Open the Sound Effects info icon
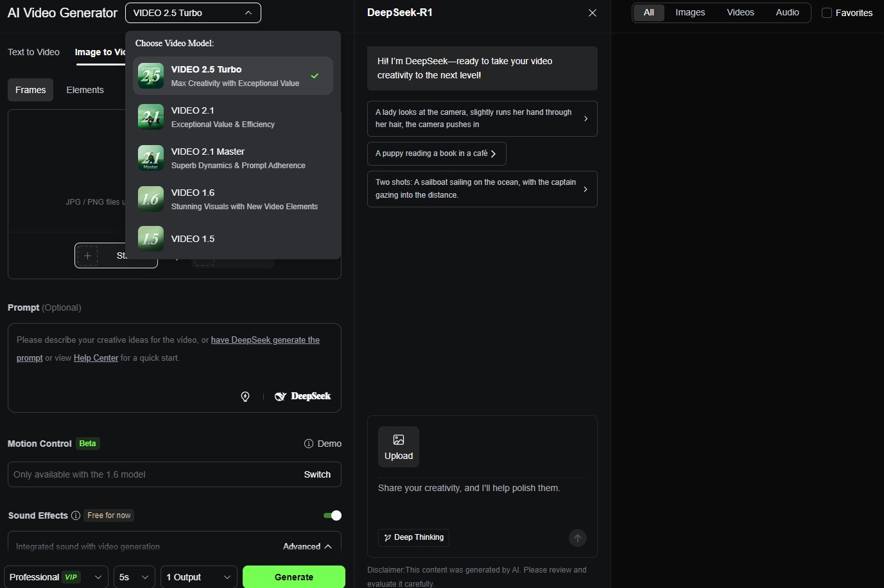Image resolution: width=884 pixels, height=588 pixels. pos(76,515)
